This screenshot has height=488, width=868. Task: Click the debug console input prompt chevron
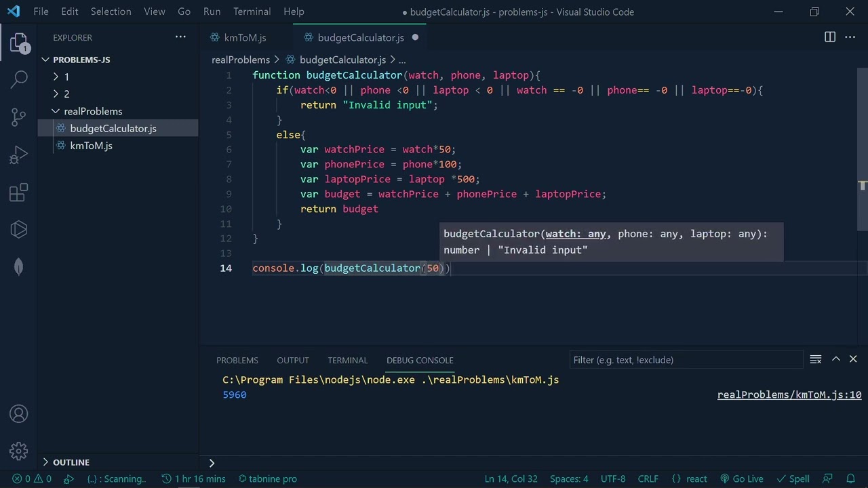pyautogui.click(x=212, y=463)
